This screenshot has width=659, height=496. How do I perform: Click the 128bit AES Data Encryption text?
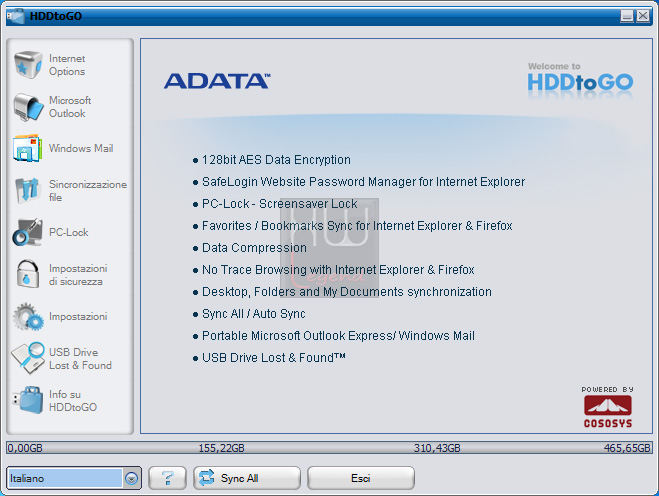[x=276, y=160]
